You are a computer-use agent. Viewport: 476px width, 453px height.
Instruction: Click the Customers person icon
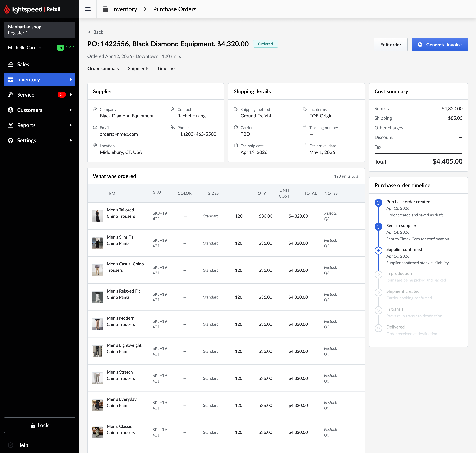[x=11, y=110]
